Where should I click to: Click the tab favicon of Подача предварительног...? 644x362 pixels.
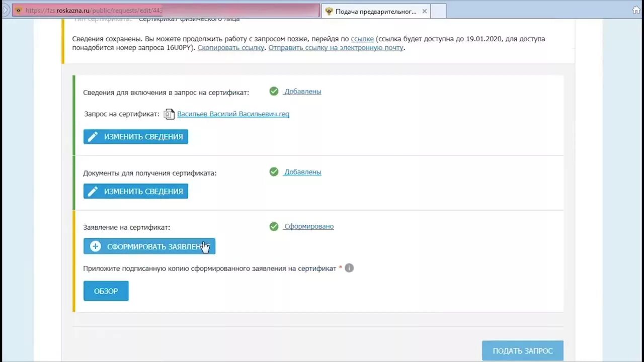[x=329, y=11]
